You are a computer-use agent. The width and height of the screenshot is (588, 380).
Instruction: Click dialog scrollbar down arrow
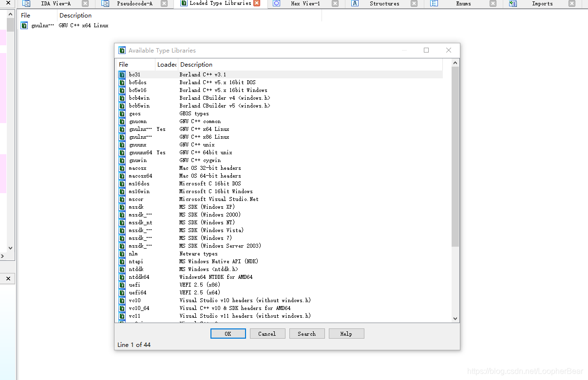pos(455,319)
